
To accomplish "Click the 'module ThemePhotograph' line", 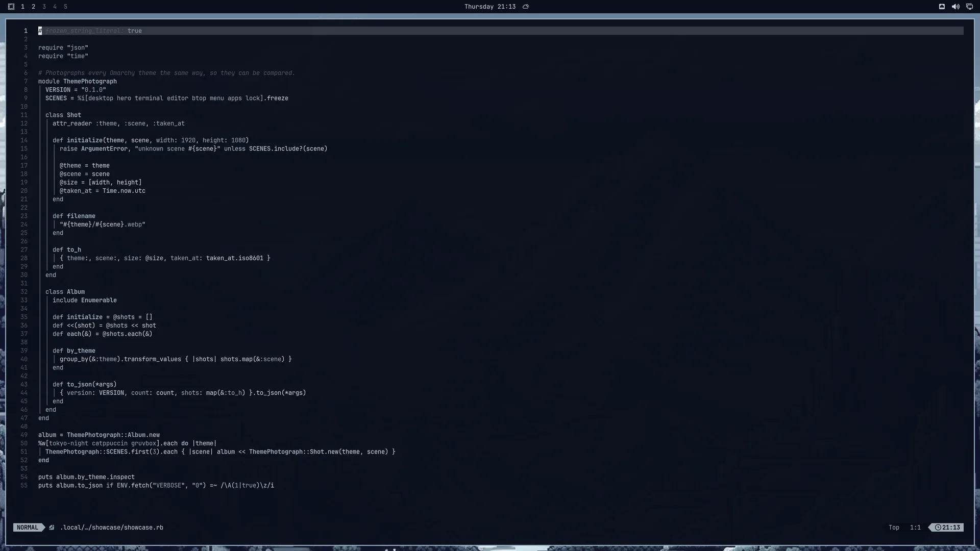I will 78,81.
